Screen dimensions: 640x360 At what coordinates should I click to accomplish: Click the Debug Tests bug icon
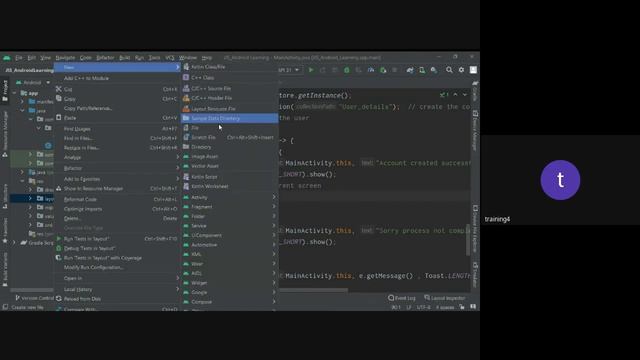[x=59, y=248]
